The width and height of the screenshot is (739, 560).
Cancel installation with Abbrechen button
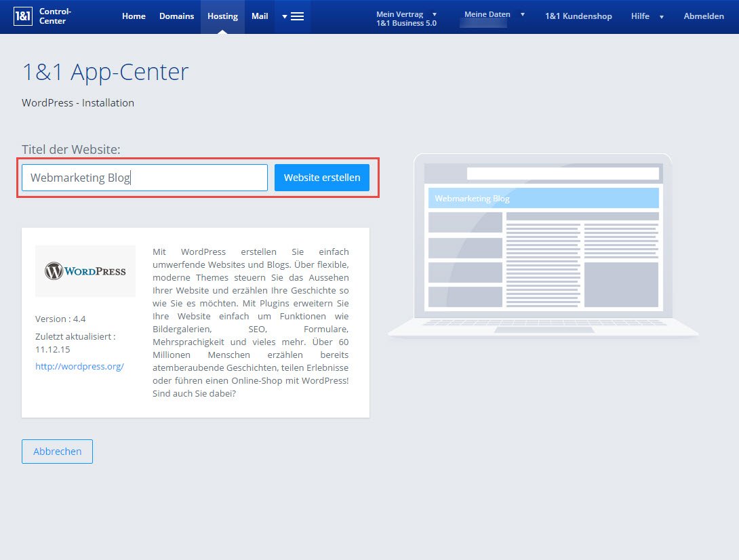pos(57,452)
